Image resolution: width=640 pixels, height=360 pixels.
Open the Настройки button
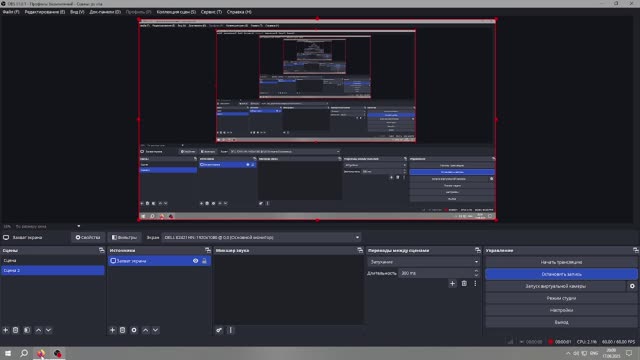click(561, 310)
